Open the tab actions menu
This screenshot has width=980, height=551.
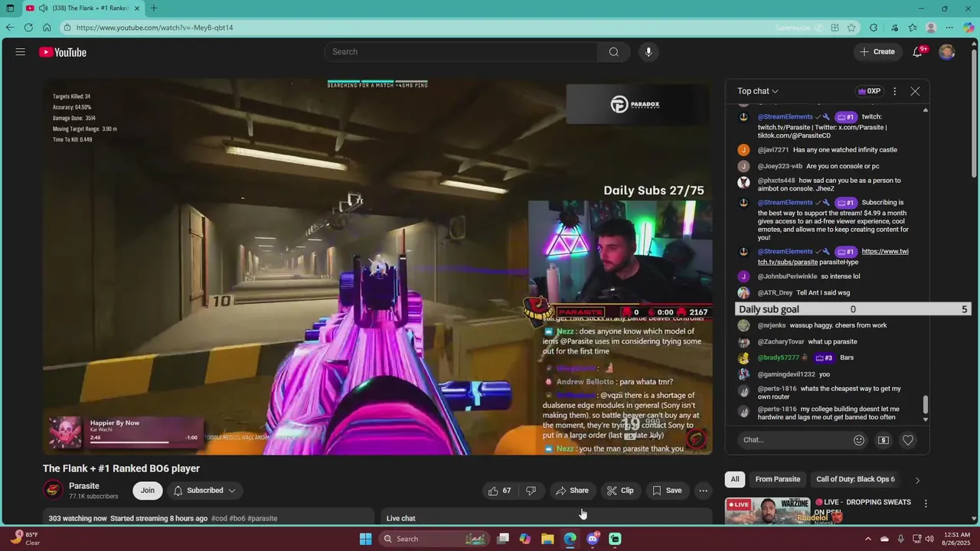[x=10, y=8]
